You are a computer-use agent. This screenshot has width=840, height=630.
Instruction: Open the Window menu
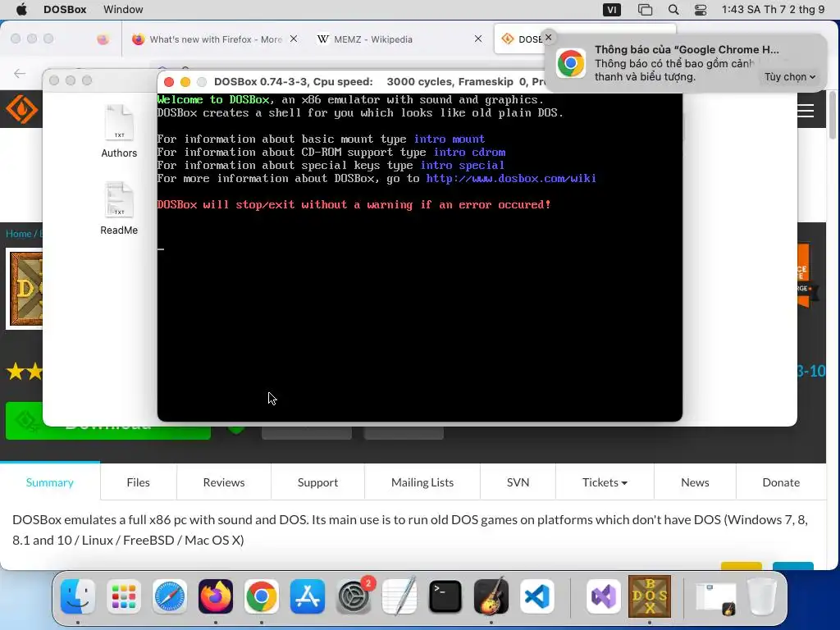(x=123, y=10)
